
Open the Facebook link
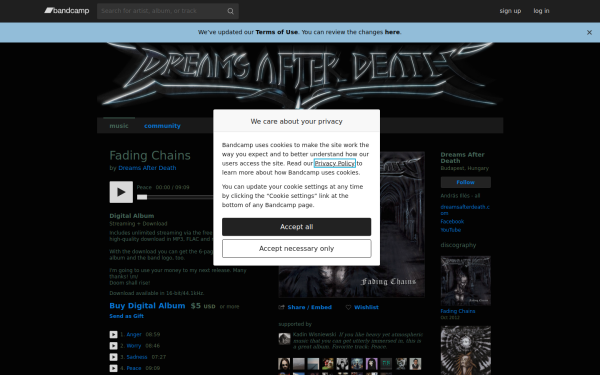point(452,222)
